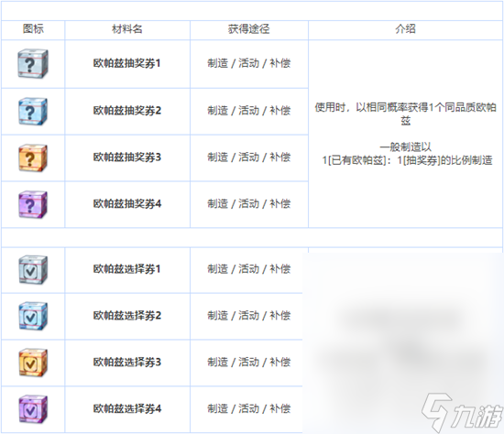
Task: Click the 1[已有欧帕兹]：1[抽奖券]的比例制造 line
Action: point(407,160)
